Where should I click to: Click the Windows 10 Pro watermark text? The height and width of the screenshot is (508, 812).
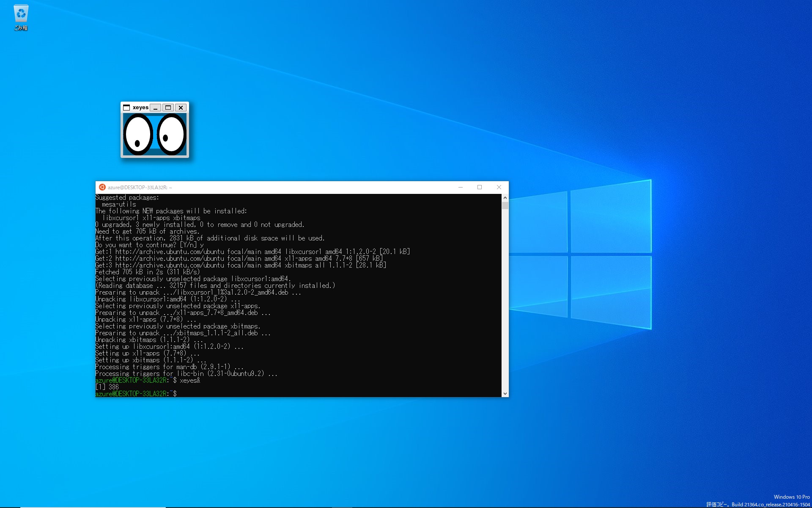792,497
